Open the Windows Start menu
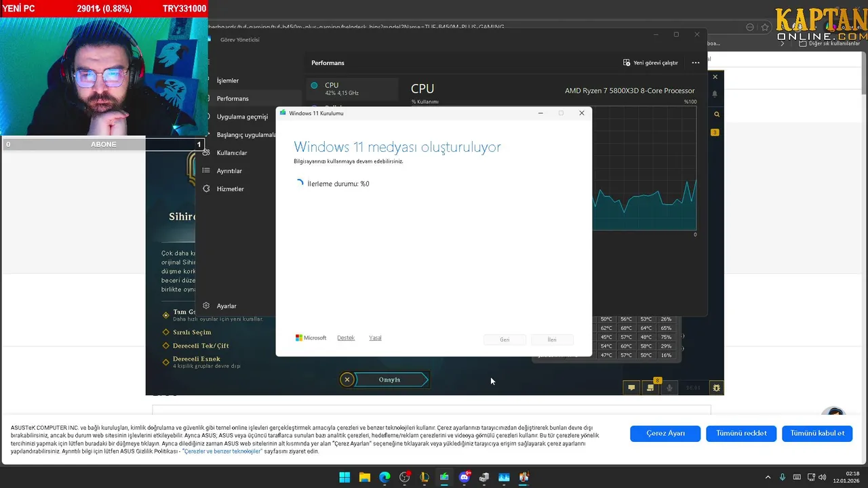Image resolution: width=868 pixels, height=488 pixels. tap(344, 477)
